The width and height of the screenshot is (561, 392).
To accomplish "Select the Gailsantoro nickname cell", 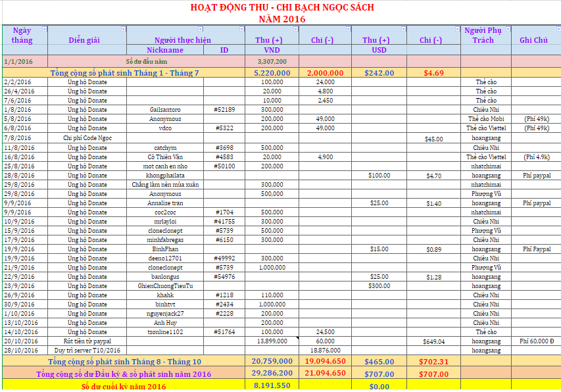I will tap(164, 109).
